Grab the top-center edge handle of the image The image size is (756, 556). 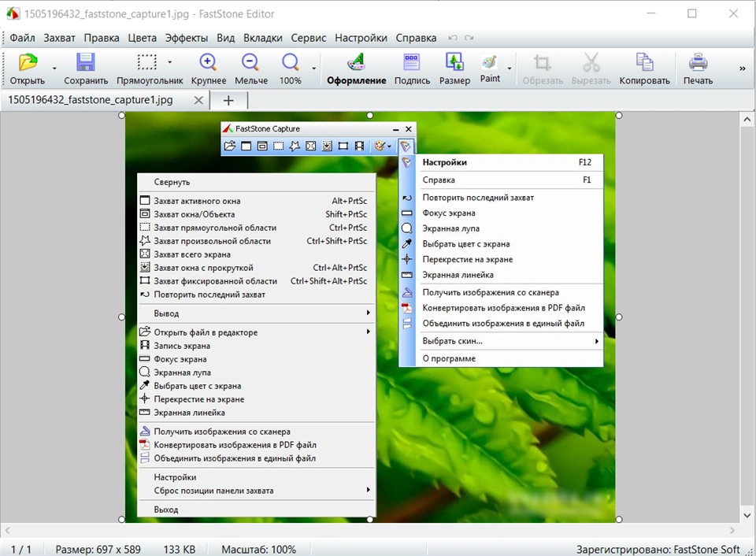[370, 115]
